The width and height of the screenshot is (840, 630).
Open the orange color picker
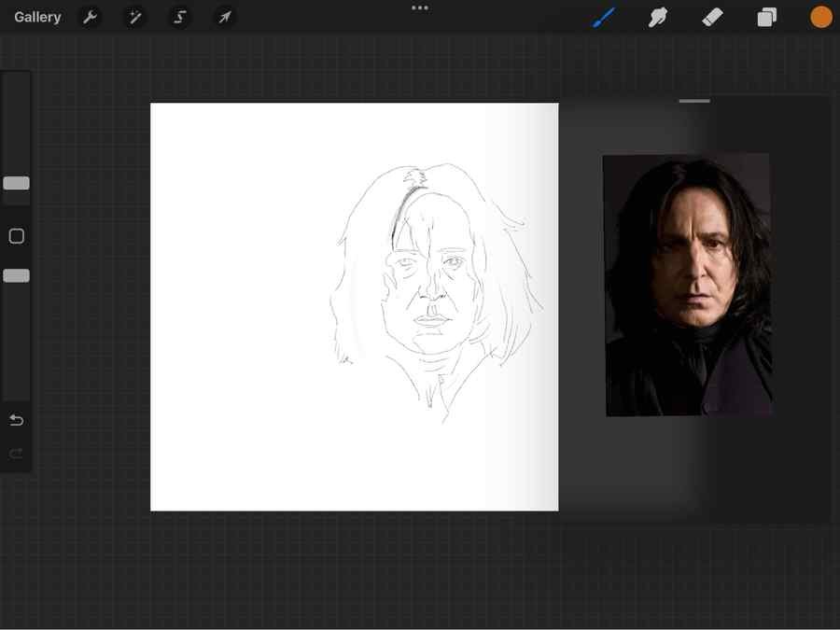point(820,17)
